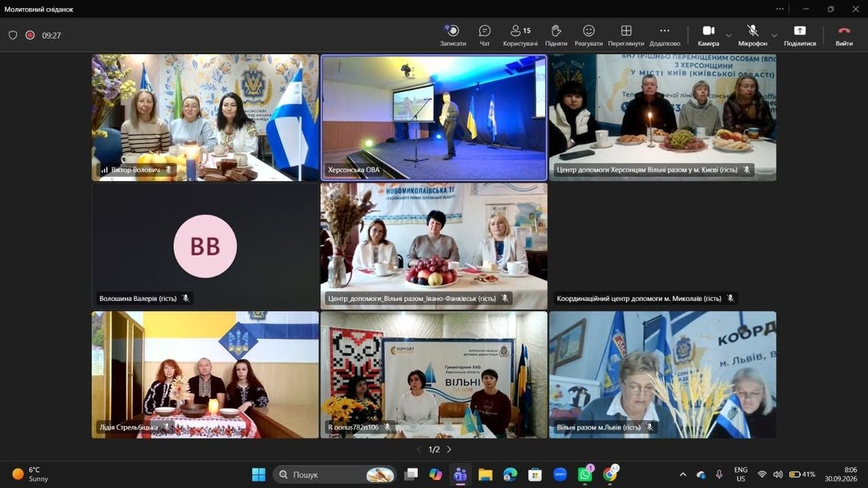
Task: Leave the meeting with Вийти
Action: coord(844,35)
